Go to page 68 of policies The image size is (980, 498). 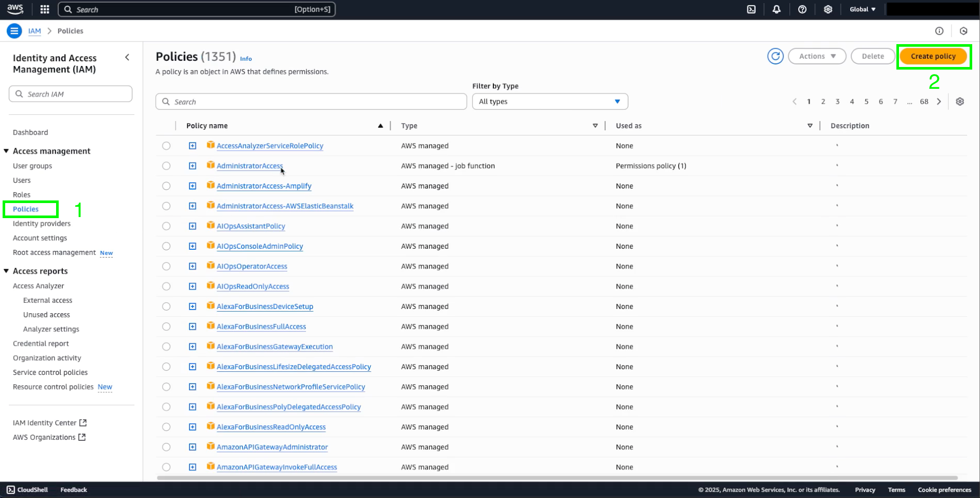tap(924, 102)
